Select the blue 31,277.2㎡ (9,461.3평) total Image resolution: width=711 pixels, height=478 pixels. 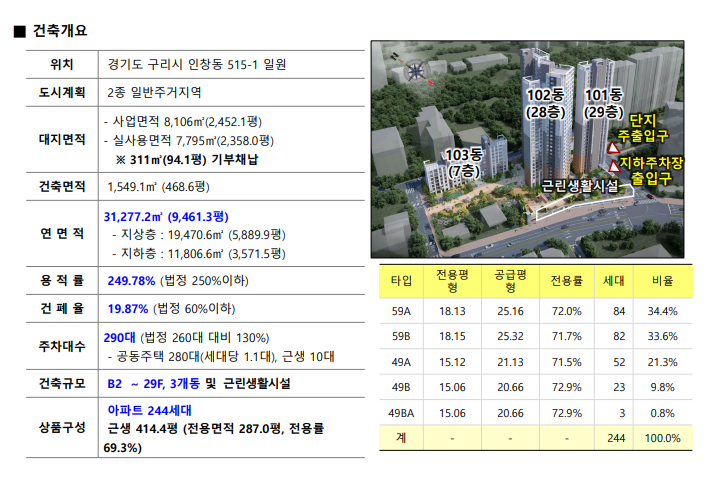166,217
